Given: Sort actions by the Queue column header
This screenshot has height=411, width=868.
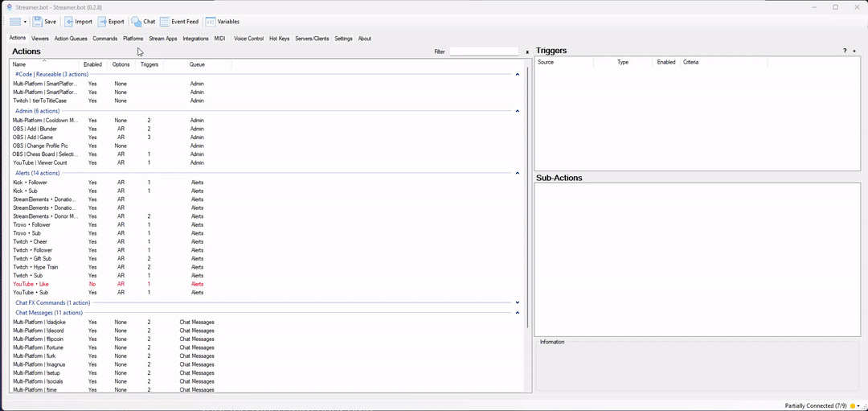Looking at the screenshot, I should 197,64.
